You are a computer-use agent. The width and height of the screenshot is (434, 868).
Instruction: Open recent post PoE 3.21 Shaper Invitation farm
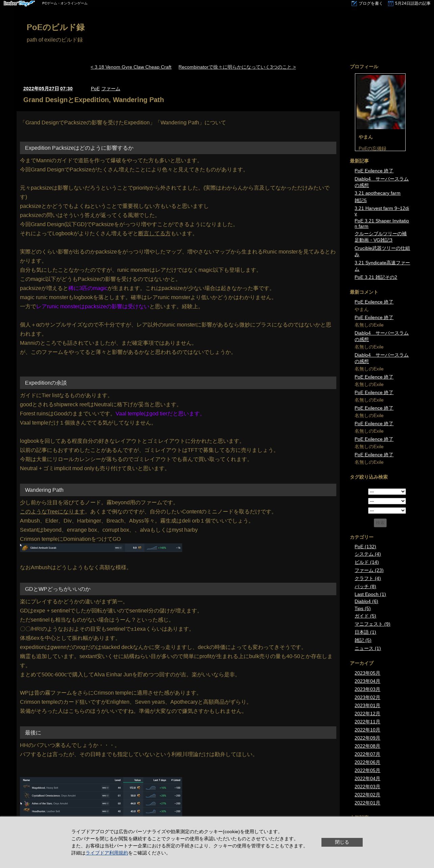tap(382, 223)
